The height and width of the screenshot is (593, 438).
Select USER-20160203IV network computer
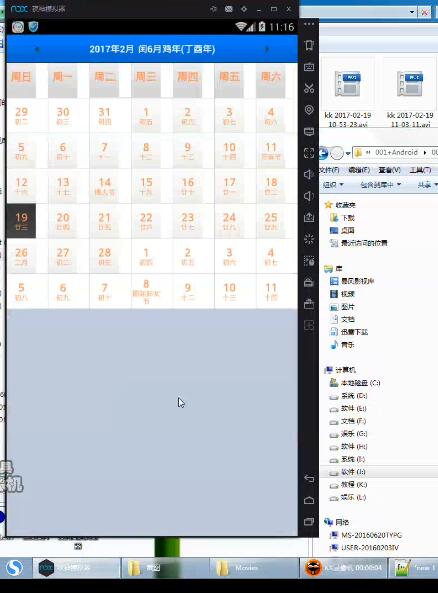(365, 548)
